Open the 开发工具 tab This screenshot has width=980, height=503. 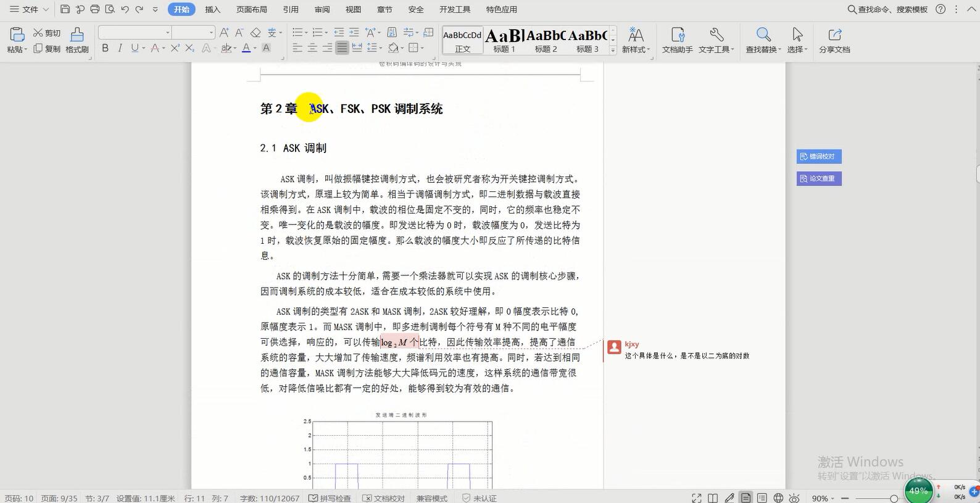(455, 9)
